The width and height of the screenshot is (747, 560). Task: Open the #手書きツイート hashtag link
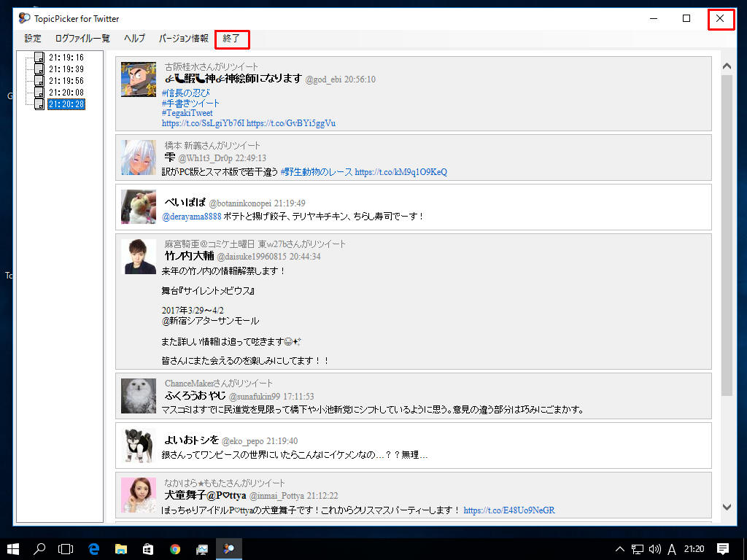(x=190, y=103)
